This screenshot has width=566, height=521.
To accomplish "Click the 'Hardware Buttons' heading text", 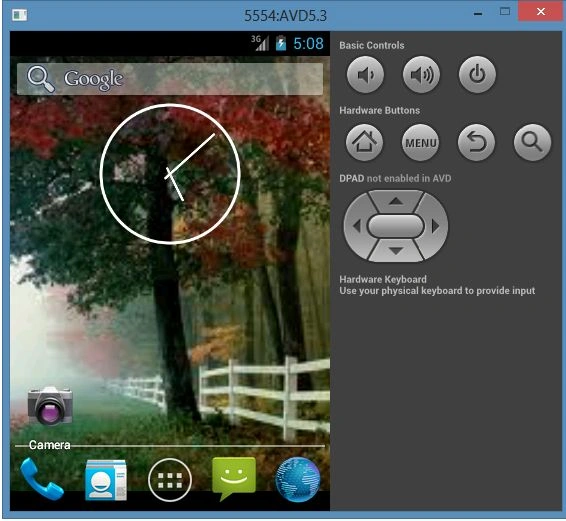I will (x=379, y=110).
